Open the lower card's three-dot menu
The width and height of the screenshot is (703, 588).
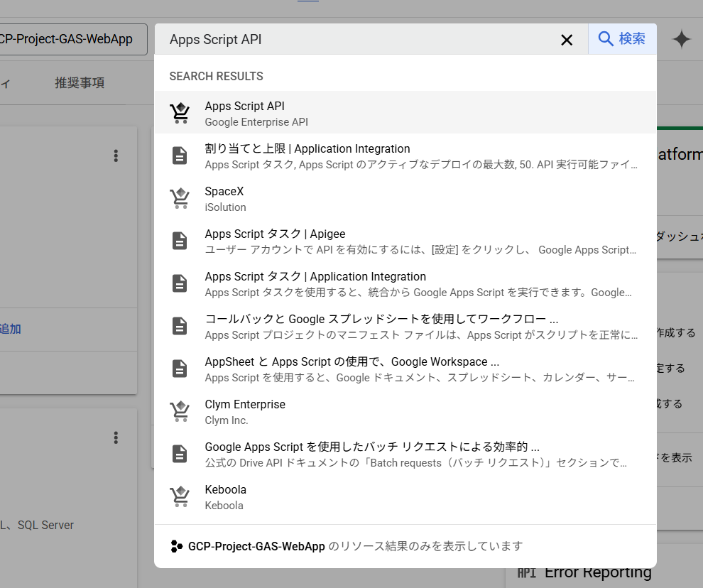pyautogui.click(x=116, y=437)
